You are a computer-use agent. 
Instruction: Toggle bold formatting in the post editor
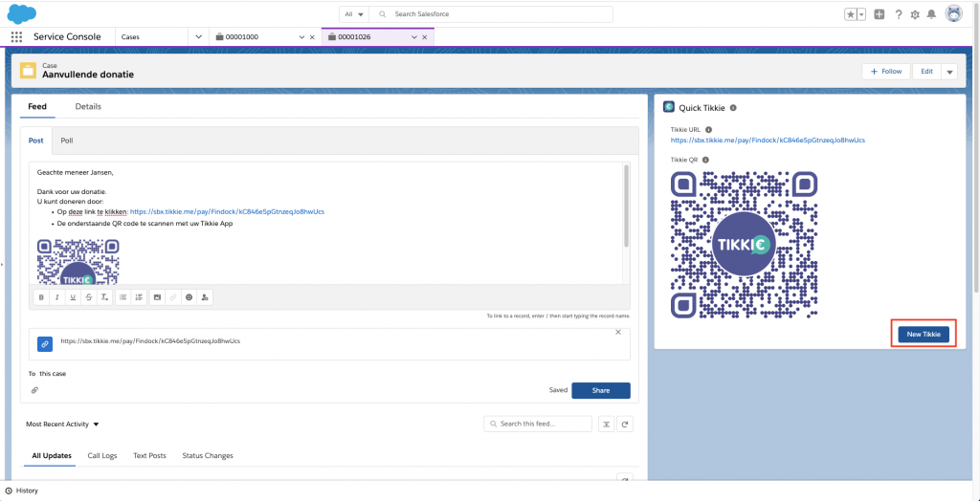pos(41,297)
